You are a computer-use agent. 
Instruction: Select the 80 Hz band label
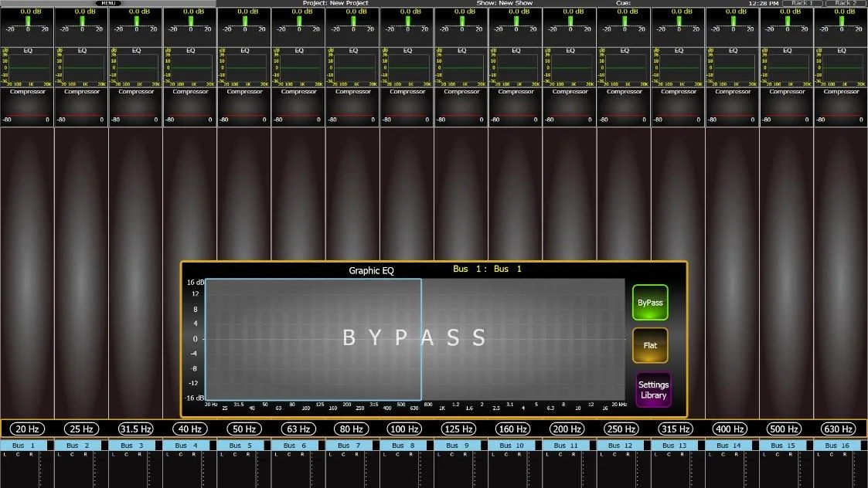pyautogui.click(x=352, y=429)
